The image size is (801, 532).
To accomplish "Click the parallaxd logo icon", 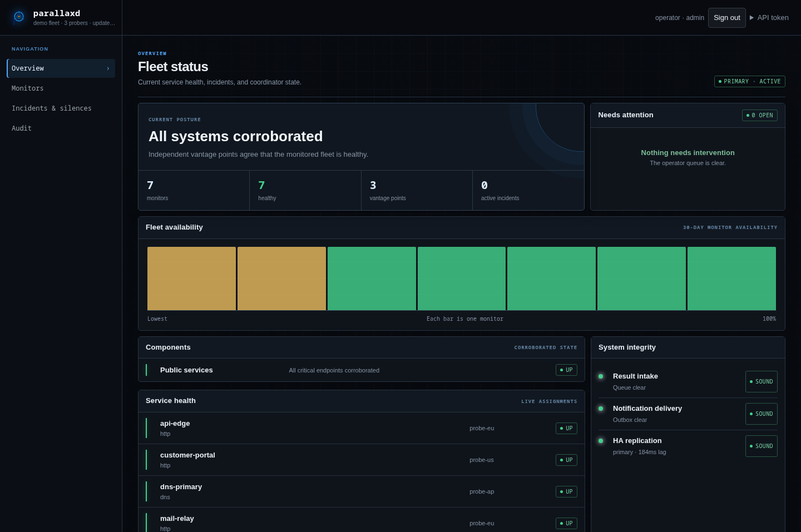I will [19, 17].
